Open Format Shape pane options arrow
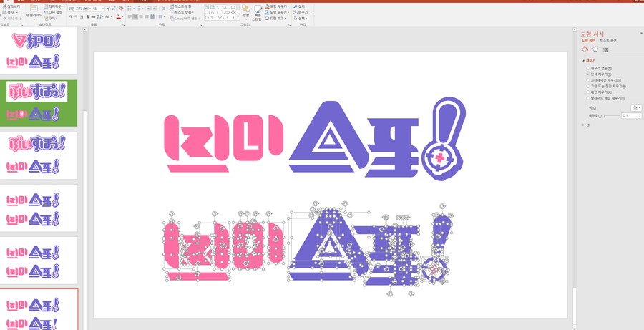Image resolution: width=644 pixels, height=330 pixels. (641, 34)
